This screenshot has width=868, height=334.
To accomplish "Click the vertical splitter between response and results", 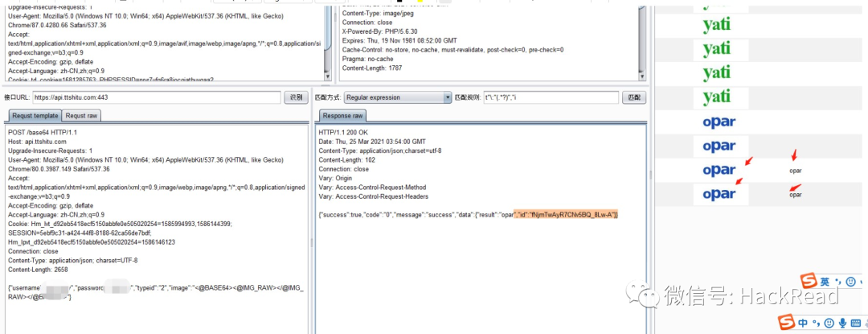I will [652, 173].
